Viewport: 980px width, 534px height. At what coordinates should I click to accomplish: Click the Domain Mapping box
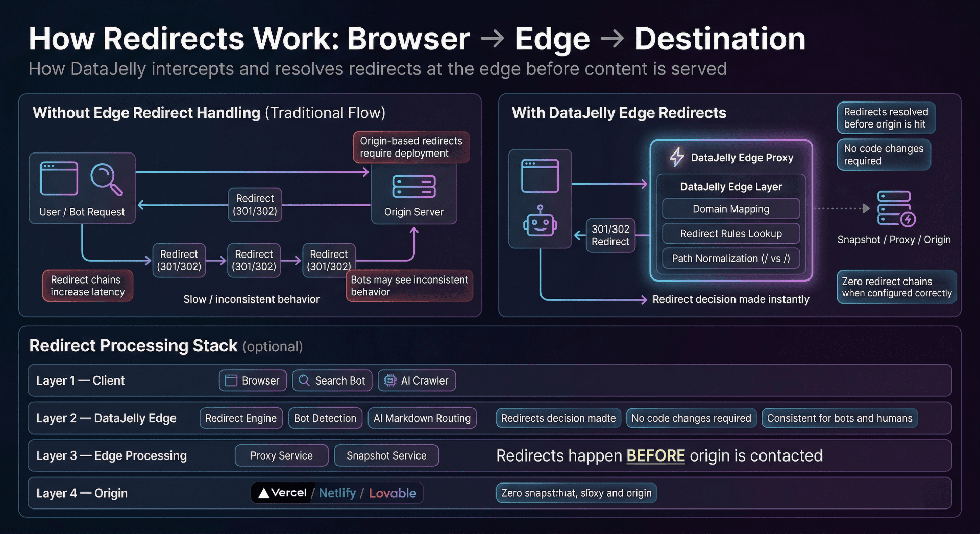pos(731,209)
